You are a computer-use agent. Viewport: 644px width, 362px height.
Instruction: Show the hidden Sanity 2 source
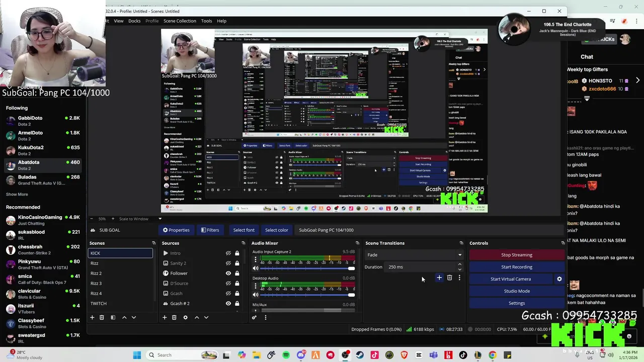coord(228,263)
